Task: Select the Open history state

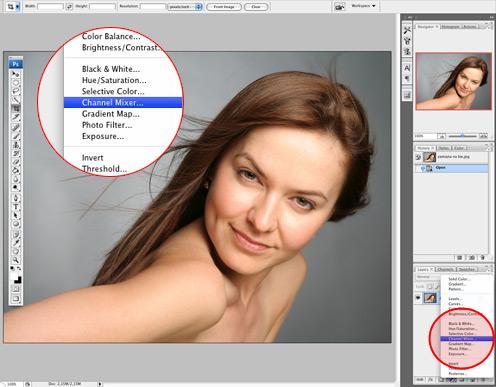Action: [452, 168]
